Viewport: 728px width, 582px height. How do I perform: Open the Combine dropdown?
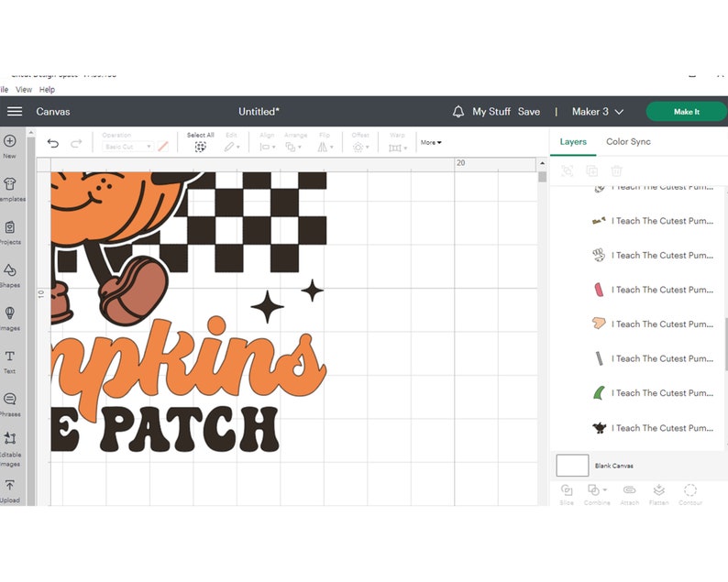tap(597, 494)
